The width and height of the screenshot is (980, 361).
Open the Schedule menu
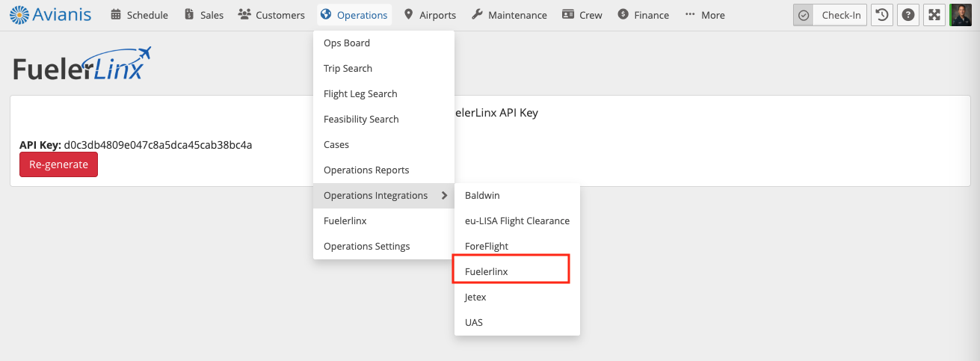click(x=139, y=15)
